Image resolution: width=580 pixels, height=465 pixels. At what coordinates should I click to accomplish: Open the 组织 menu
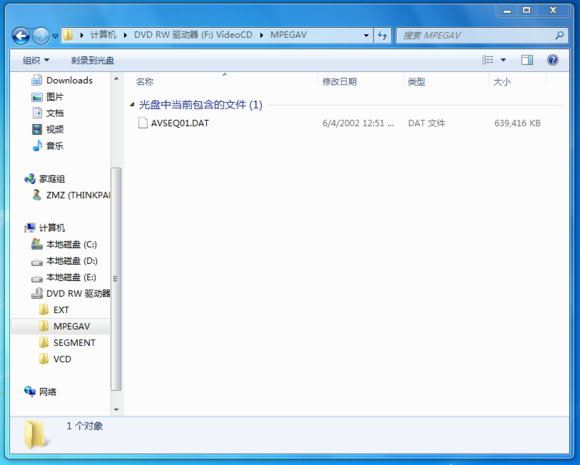36,60
